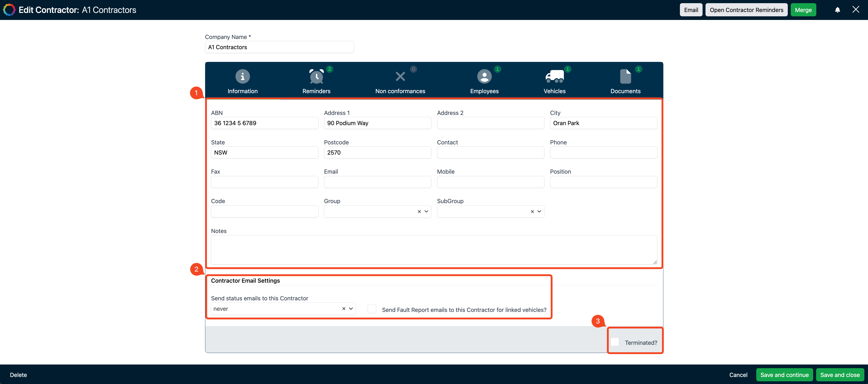Click the notification bell icon
The image size is (868, 384).
838,10
